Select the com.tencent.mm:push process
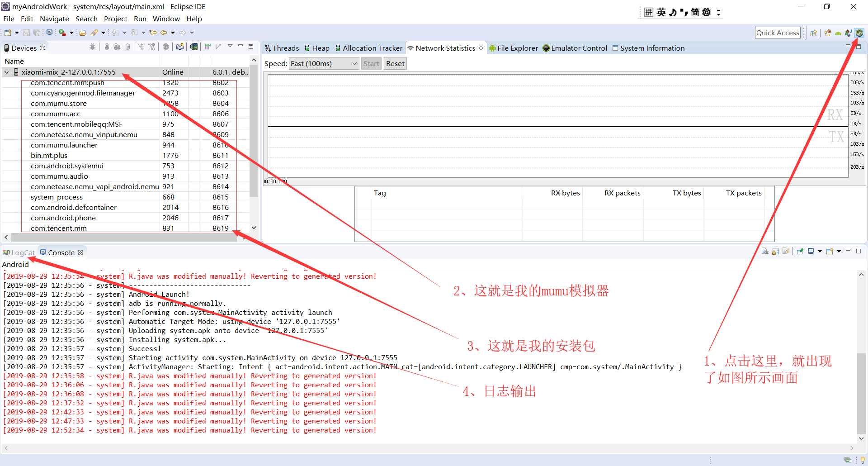Screen dimensions: 868x466 [67, 83]
